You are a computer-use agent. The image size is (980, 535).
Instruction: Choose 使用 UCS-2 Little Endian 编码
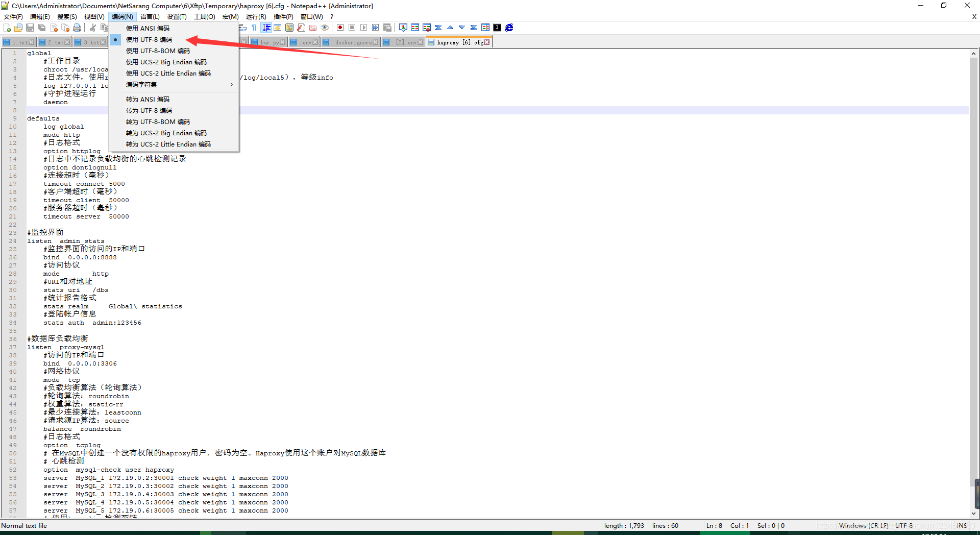174,73
